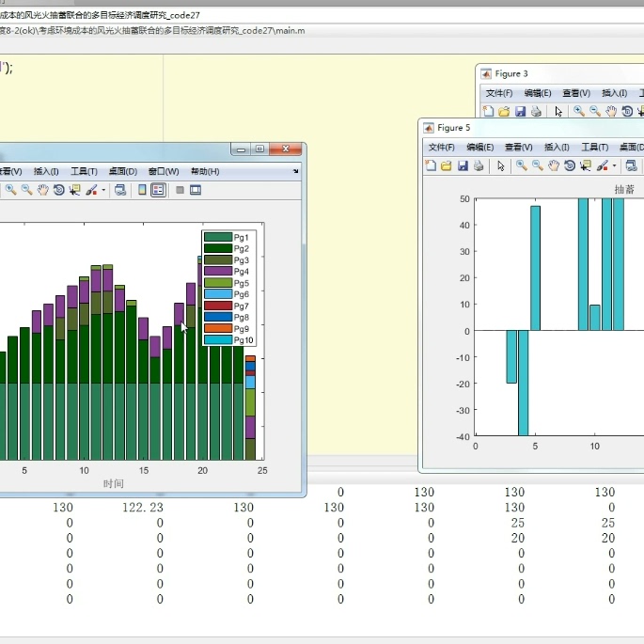
Task: Select Zoom Out in Figure 3 toolbar
Action: coord(595,111)
